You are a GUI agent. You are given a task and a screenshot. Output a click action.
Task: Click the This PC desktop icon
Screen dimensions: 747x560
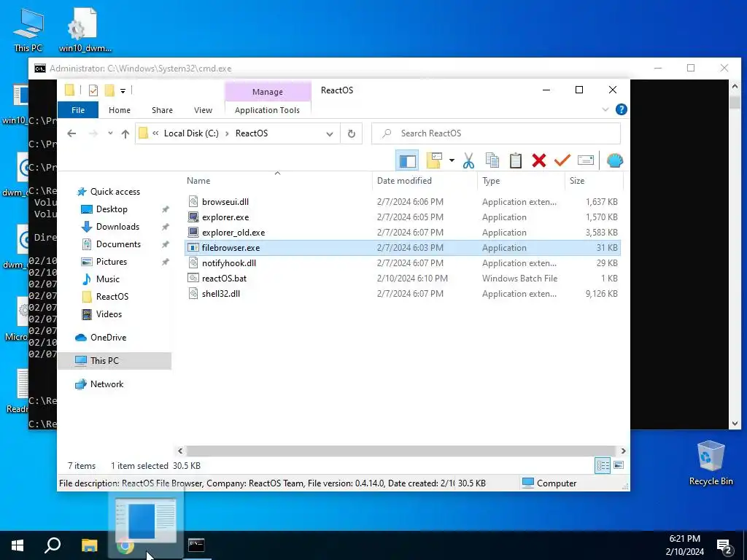click(x=28, y=29)
